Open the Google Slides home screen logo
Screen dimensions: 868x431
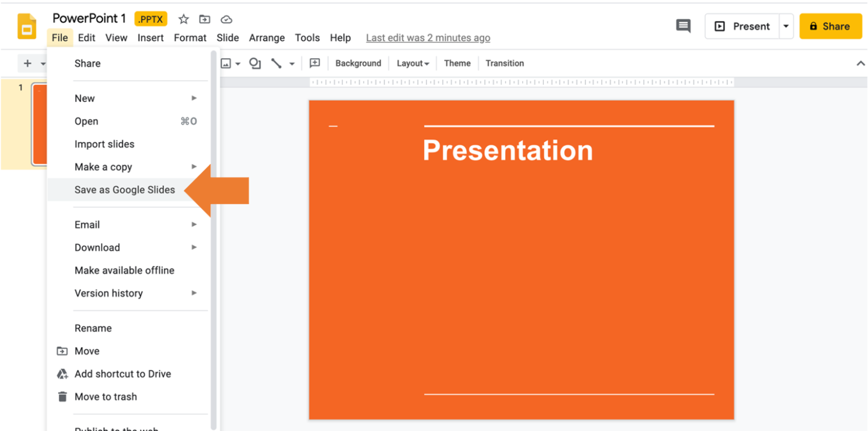25,25
